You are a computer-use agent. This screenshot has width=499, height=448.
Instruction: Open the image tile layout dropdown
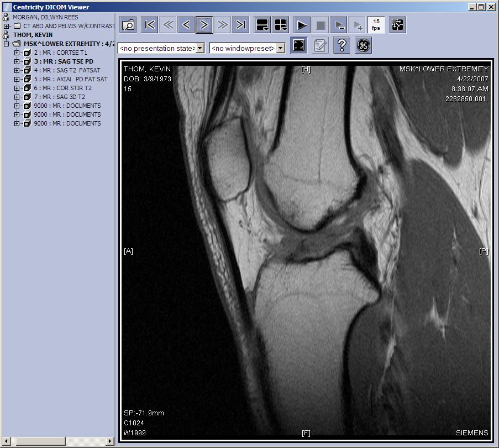[281, 24]
